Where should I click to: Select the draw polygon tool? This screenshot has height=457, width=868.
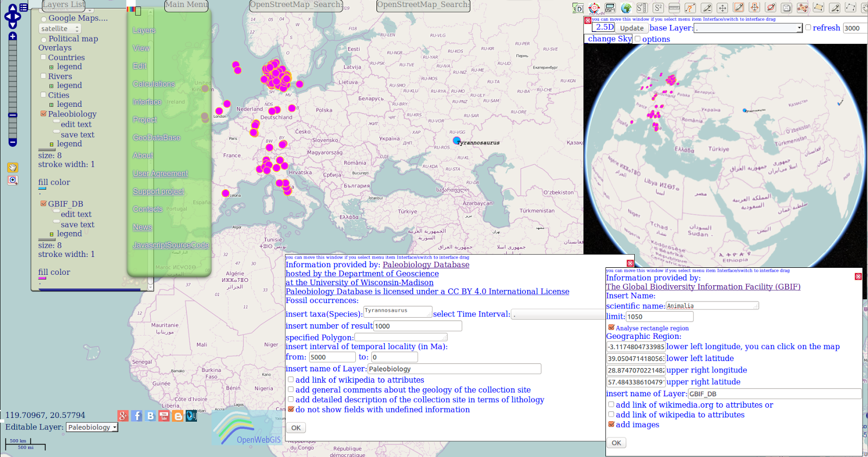click(819, 8)
